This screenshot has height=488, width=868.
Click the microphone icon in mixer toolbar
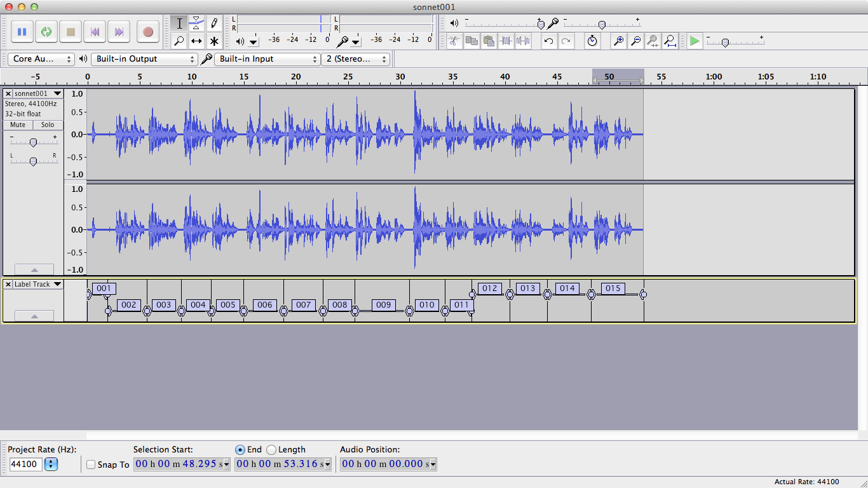coord(553,23)
